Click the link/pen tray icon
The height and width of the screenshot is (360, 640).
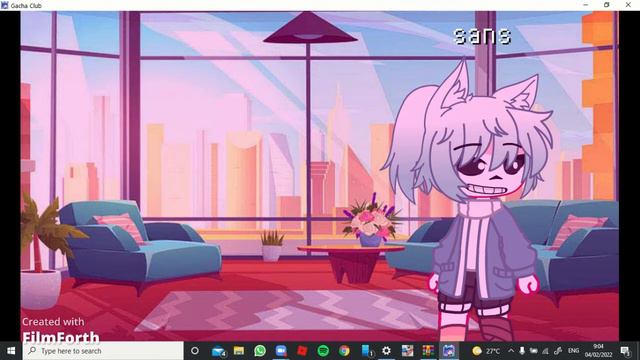coord(558,351)
